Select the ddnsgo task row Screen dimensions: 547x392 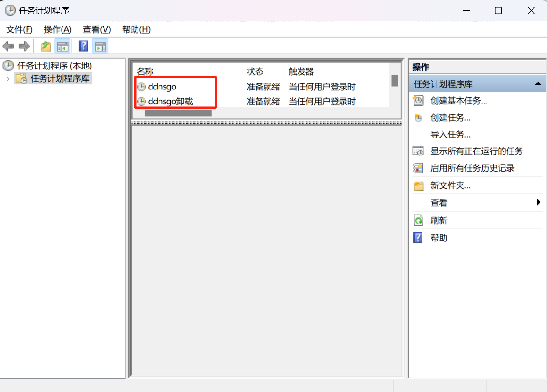point(262,87)
